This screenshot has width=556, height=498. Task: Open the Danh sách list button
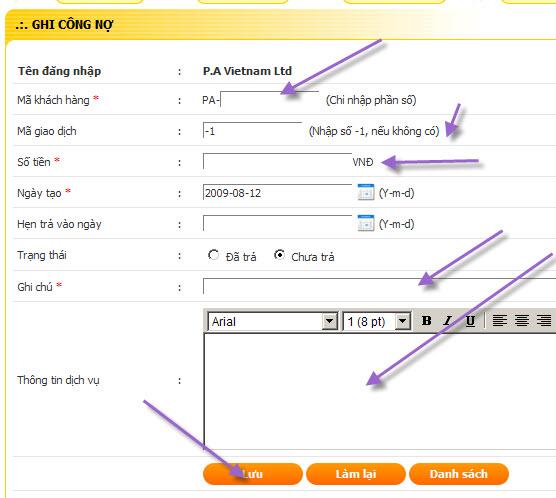click(459, 474)
